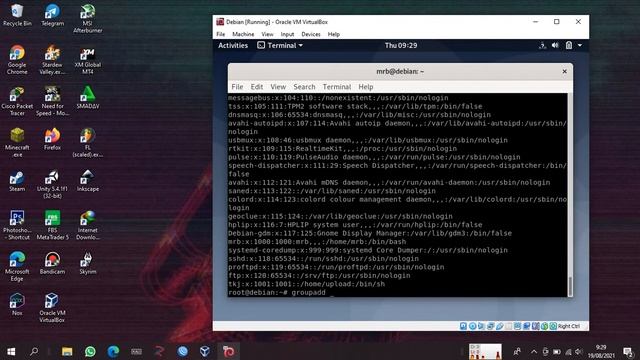Open Photoshop shortcut on the desktop

point(17,225)
